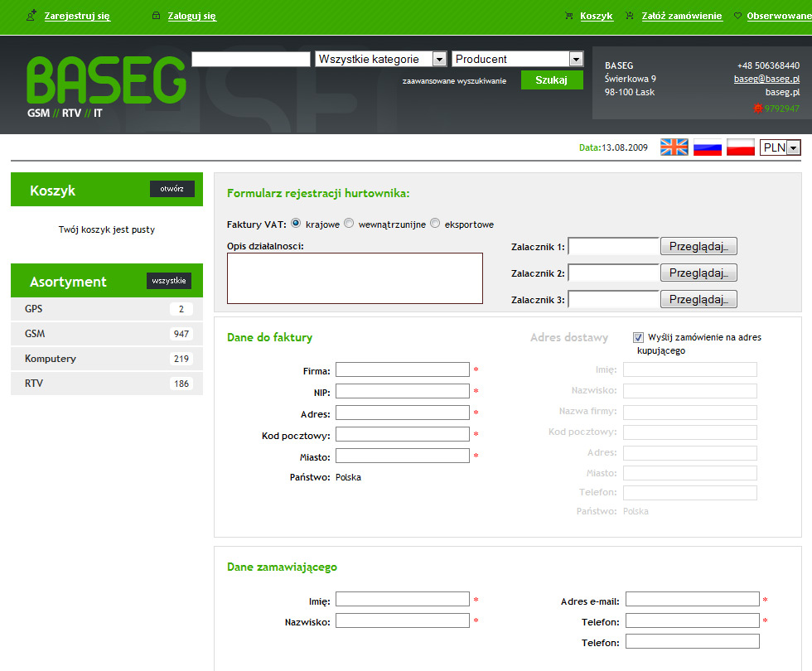Open the PLN currency selector
Image resolution: width=812 pixels, height=671 pixels.
780,147
